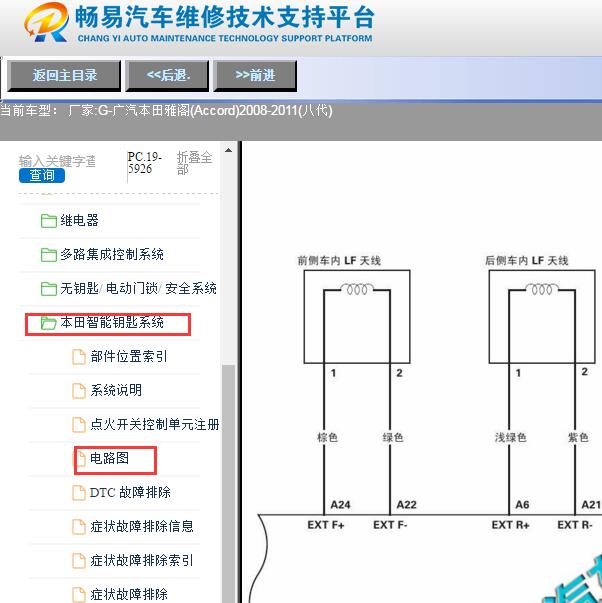The height and width of the screenshot is (603, 602).
Task: Click the 折叠全部 collapse all link
Action: point(194,163)
